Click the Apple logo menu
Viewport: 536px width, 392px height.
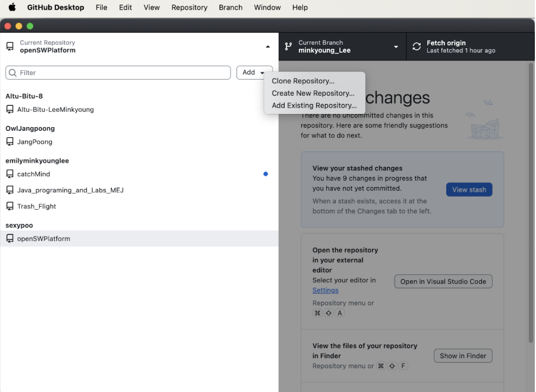pos(12,7)
